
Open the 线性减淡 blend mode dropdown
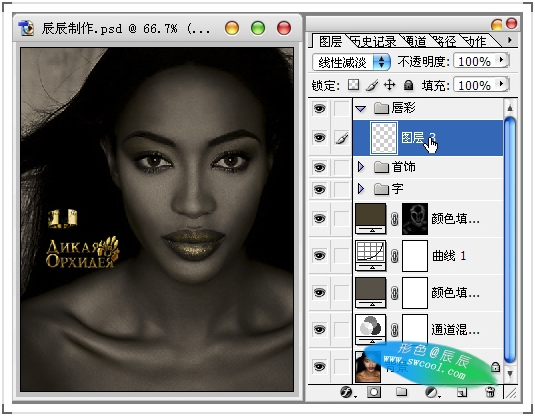[351, 62]
